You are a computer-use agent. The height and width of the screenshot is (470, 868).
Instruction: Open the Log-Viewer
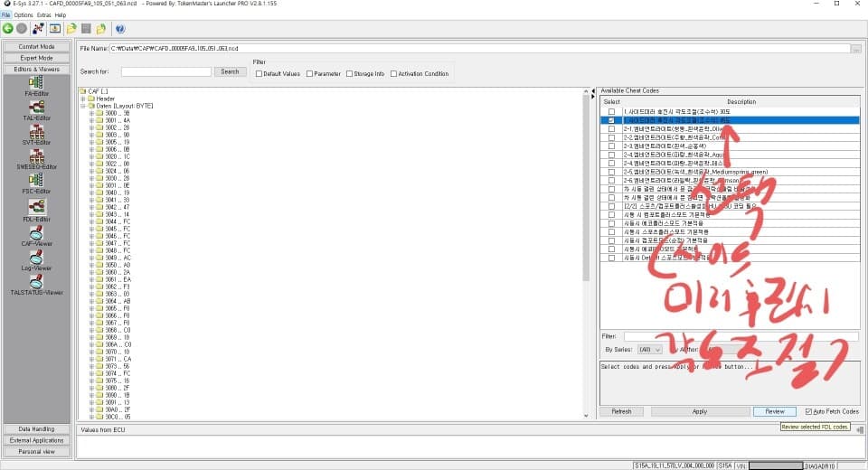(36, 258)
